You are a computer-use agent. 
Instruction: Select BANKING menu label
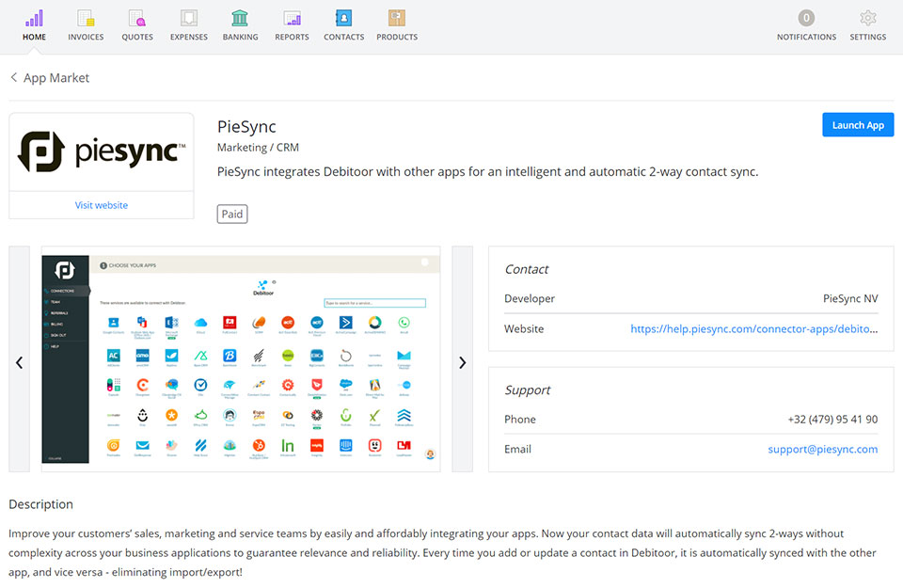pyautogui.click(x=240, y=37)
